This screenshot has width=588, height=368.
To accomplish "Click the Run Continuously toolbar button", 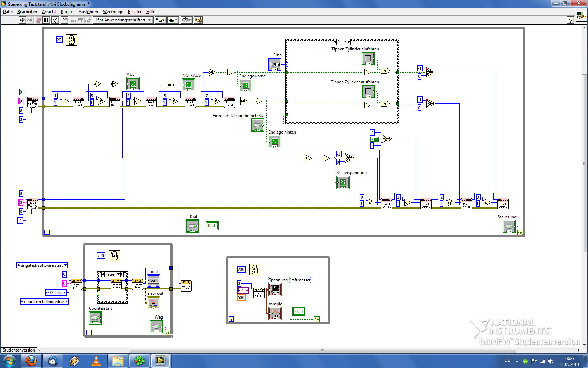I will click(30, 20).
